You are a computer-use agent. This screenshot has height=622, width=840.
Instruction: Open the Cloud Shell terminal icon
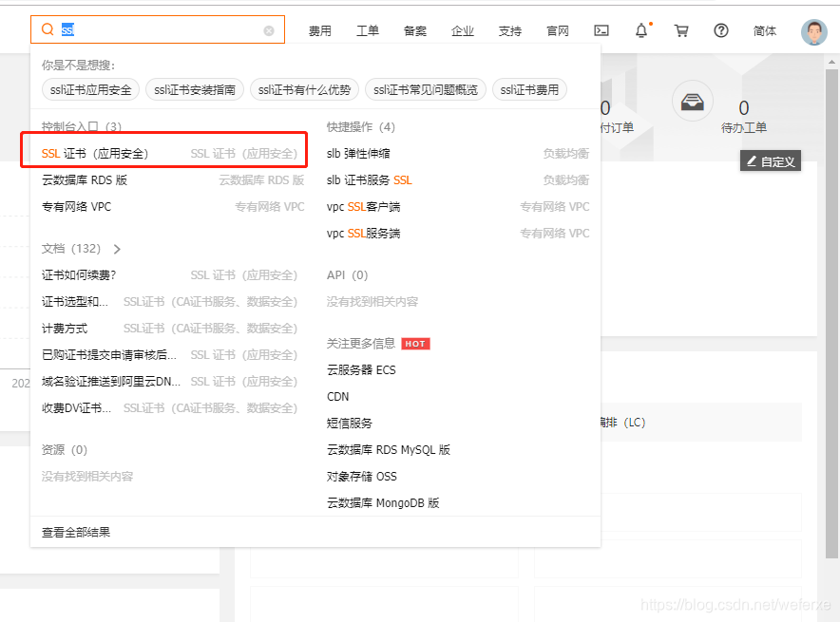click(601, 30)
